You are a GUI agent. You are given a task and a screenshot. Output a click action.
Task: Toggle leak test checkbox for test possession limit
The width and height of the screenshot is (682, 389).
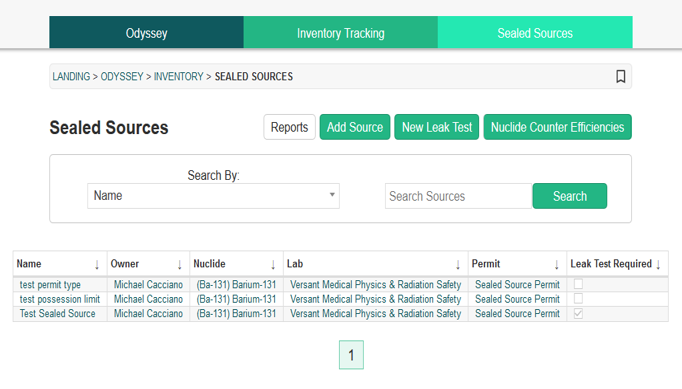coord(578,298)
